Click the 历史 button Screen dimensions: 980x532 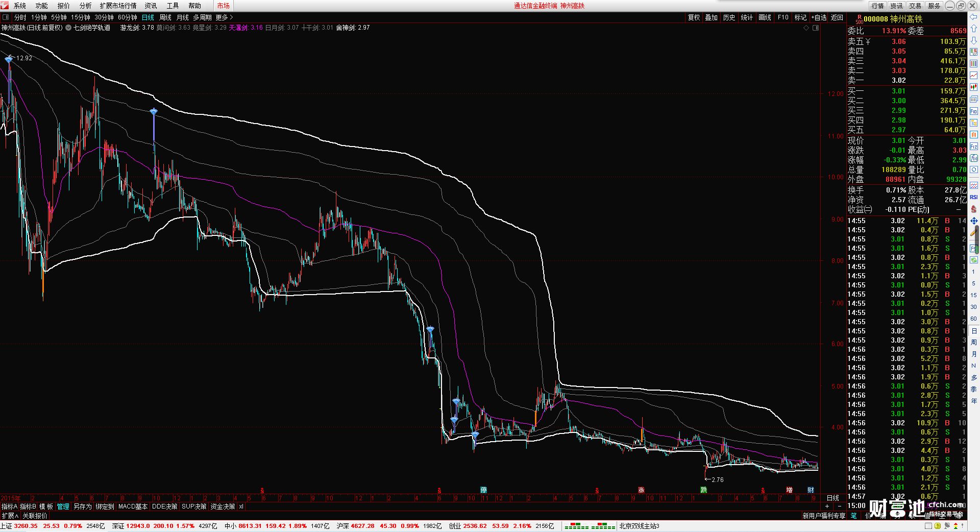729,17
